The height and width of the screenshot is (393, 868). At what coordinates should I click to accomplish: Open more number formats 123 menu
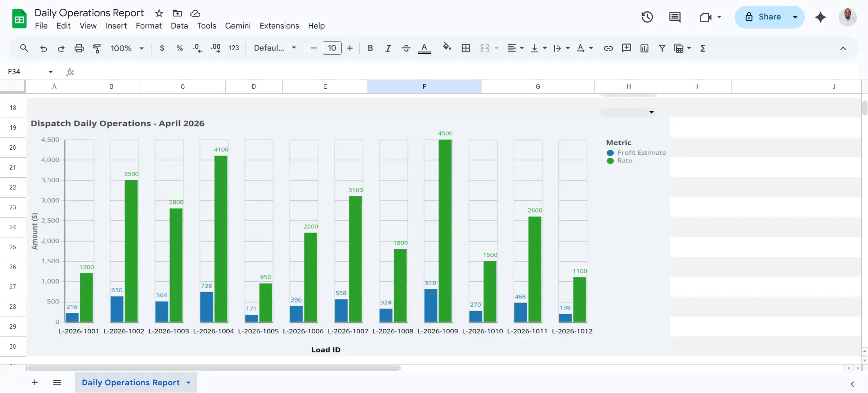pos(234,48)
